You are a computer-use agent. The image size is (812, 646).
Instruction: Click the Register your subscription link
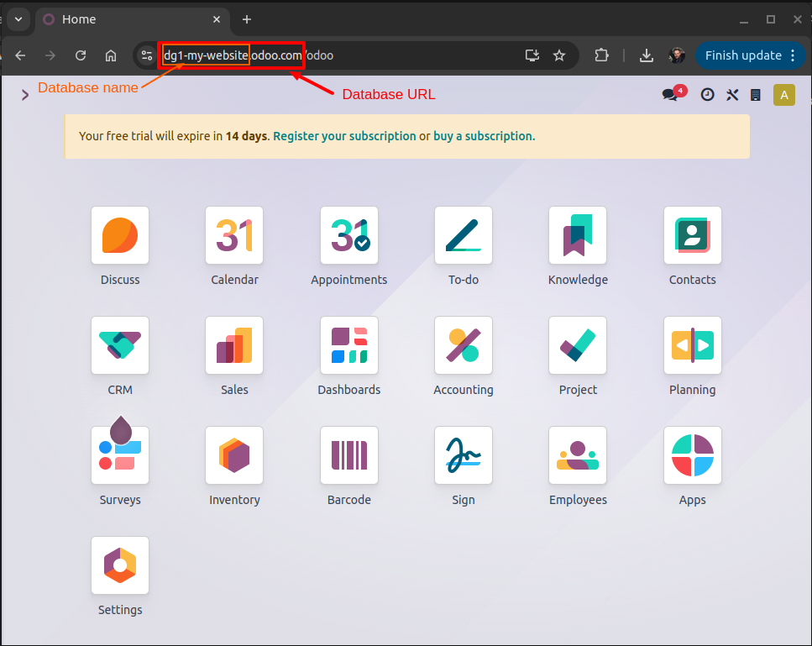pyautogui.click(x=344, y=136)
